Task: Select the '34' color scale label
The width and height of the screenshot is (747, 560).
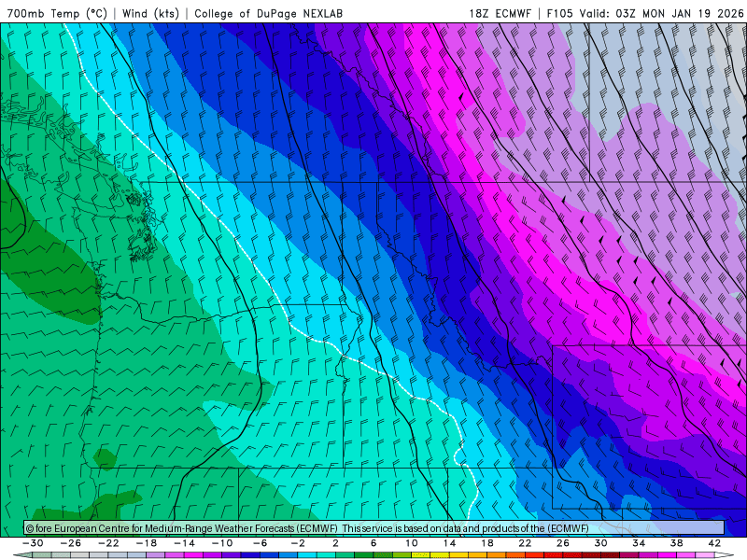Action: point(639,543)
